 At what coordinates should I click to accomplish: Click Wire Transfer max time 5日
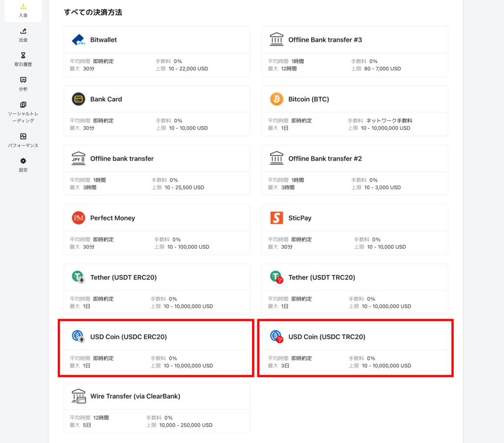(x=87, y=425)
